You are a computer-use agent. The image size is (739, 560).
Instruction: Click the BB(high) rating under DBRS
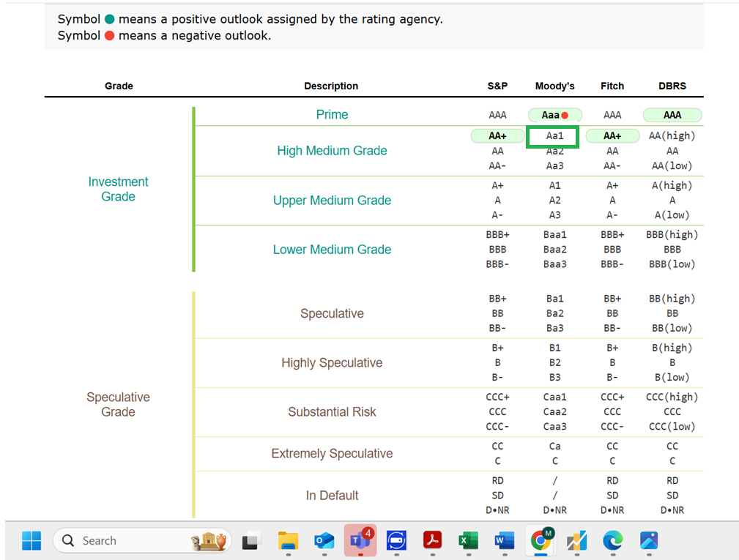point(672,299)
